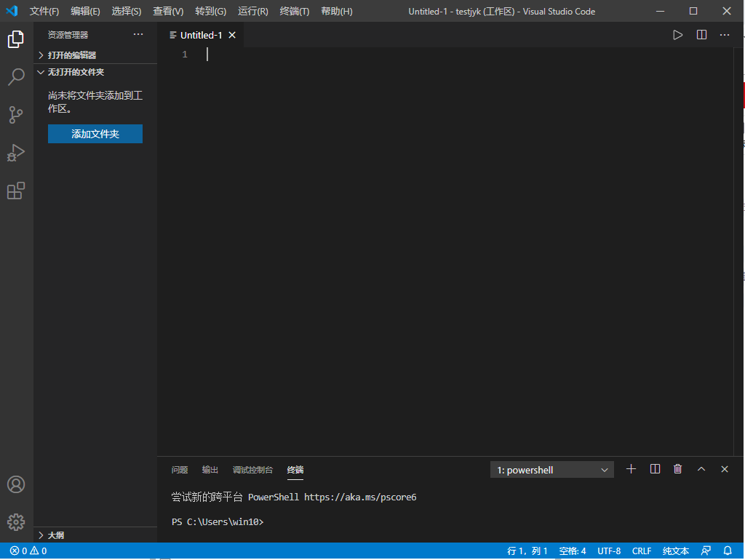Maximize the panel size with up chevron
745x560 pixels.
[701, 469]
